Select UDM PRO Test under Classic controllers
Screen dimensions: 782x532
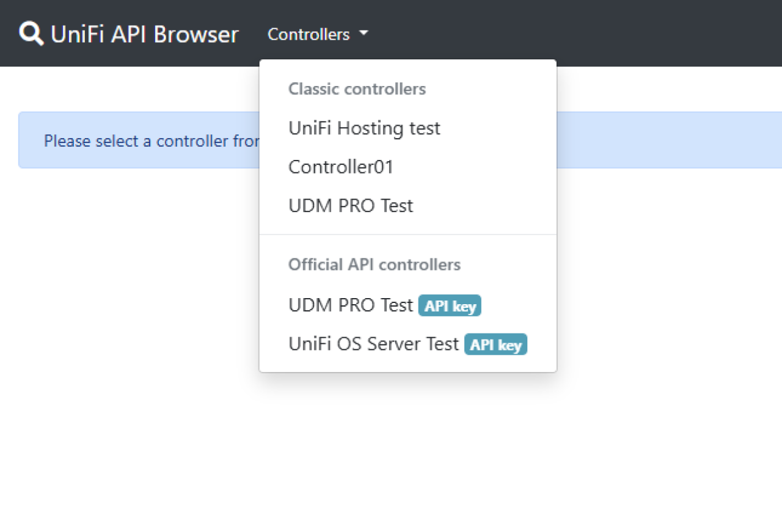click(x=351, y=206)
